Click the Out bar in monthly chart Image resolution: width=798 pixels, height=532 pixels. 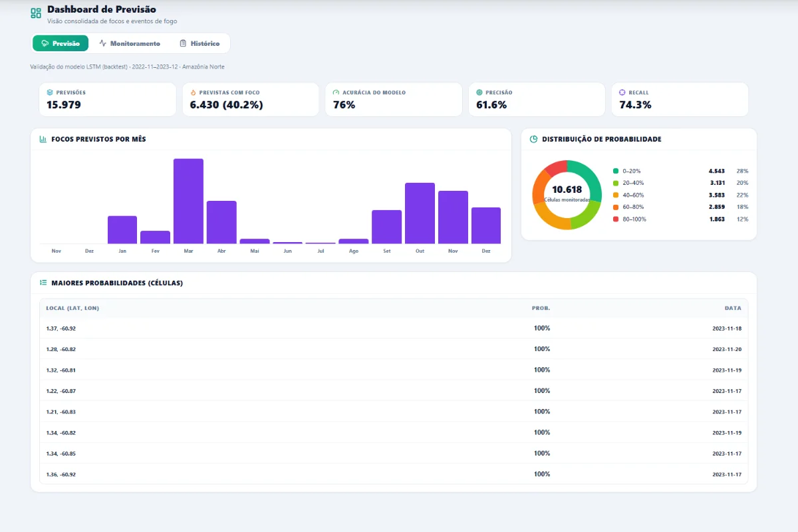point(420,213)
